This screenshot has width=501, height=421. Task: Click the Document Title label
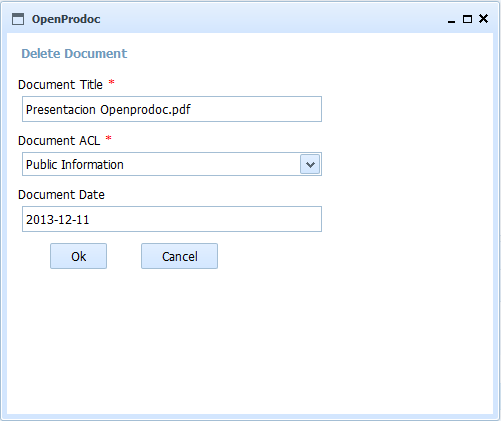60,85
